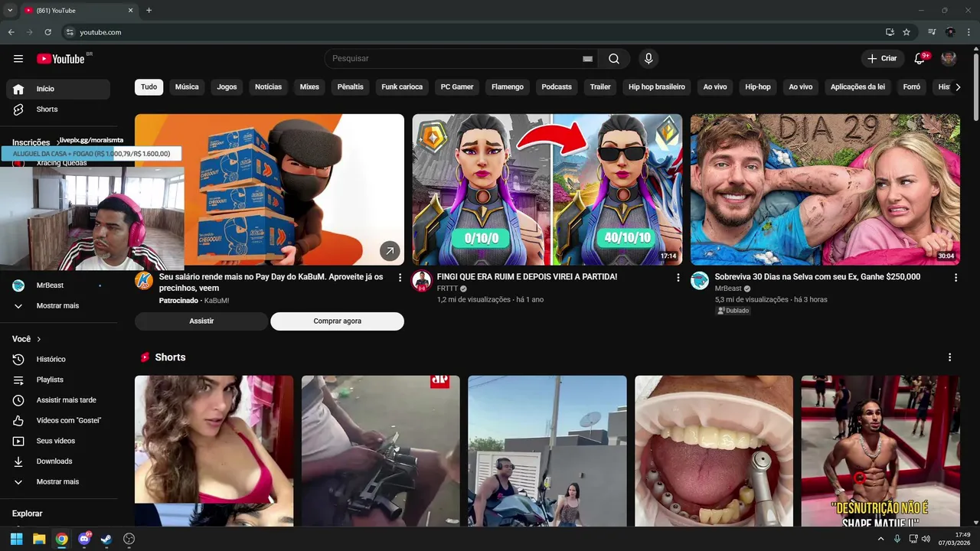This screenshot has height=551, width=980.
Task: Show hidden system tray icons
Action: click(880, 539)
